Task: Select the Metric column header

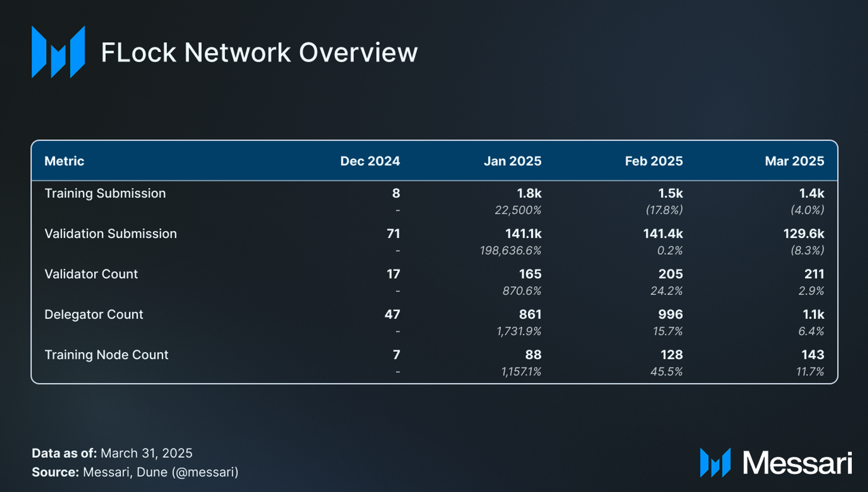Action: coord(64,161)
